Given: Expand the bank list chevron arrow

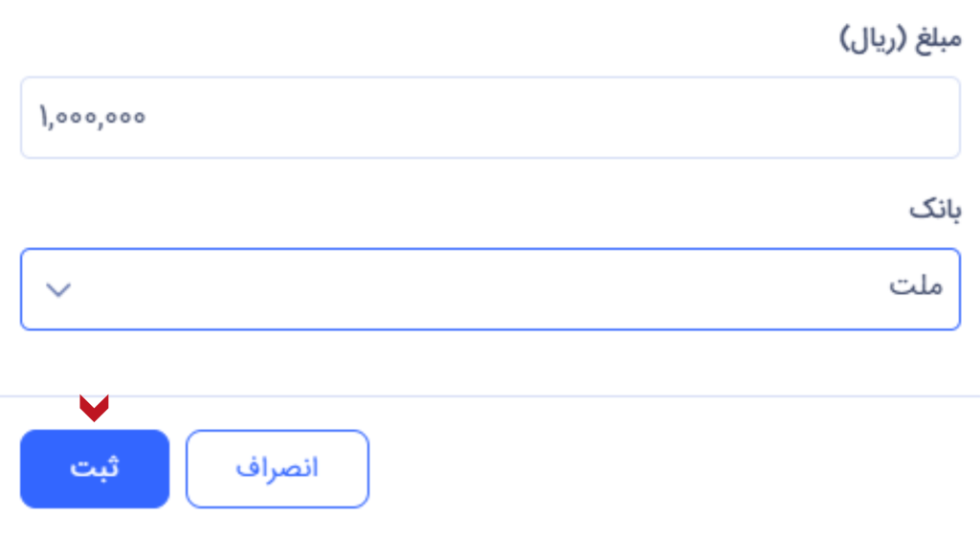Looking at the screenshot, I should (x=59, y=289).
